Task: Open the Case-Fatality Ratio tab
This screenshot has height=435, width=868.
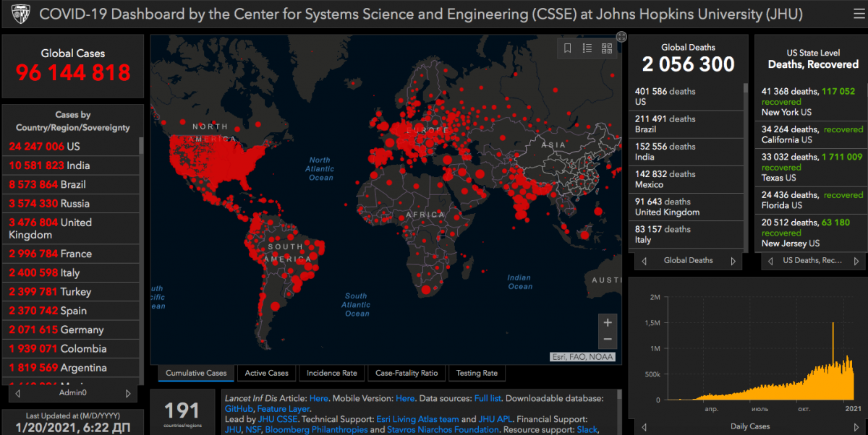Action: tap(407, 374)
